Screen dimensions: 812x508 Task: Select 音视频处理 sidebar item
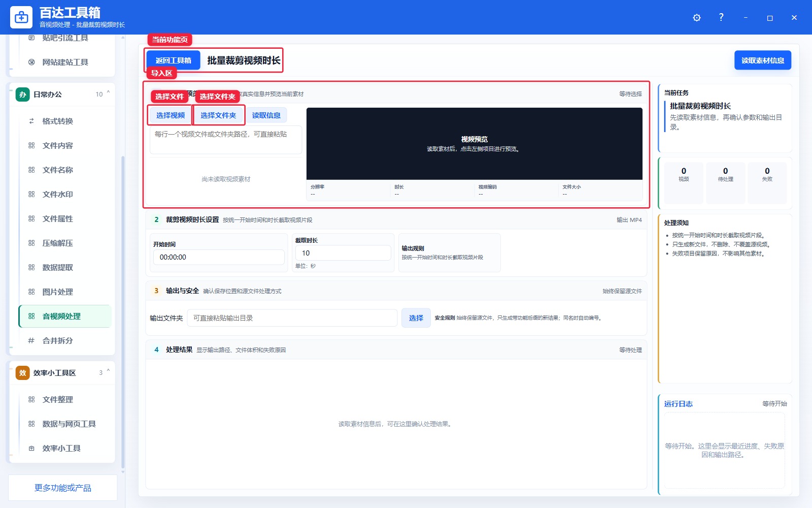click(x=65, y=316)
